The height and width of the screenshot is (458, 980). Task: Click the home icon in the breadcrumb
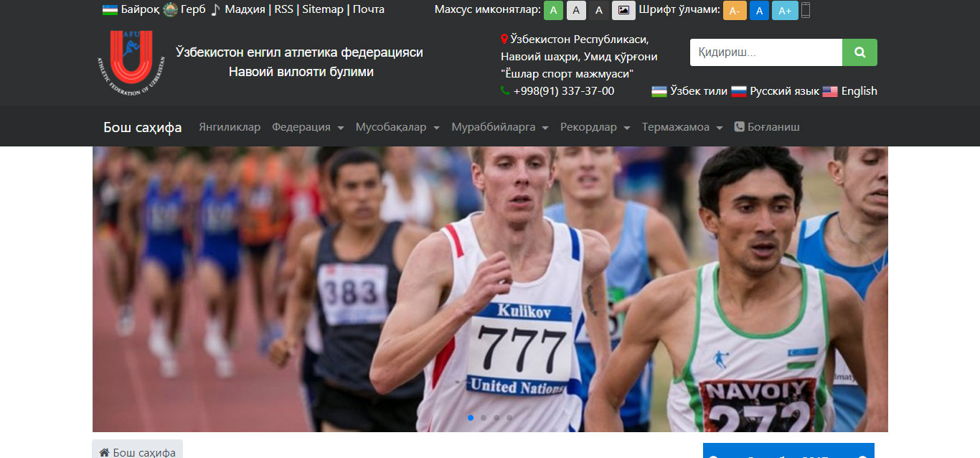pyautogui.click(x=104, y=452)
